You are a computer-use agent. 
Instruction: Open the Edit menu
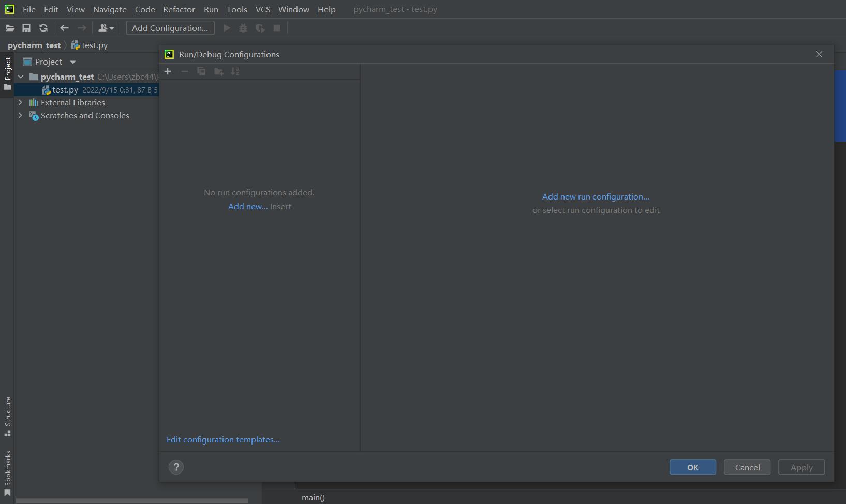pos(51,9)
